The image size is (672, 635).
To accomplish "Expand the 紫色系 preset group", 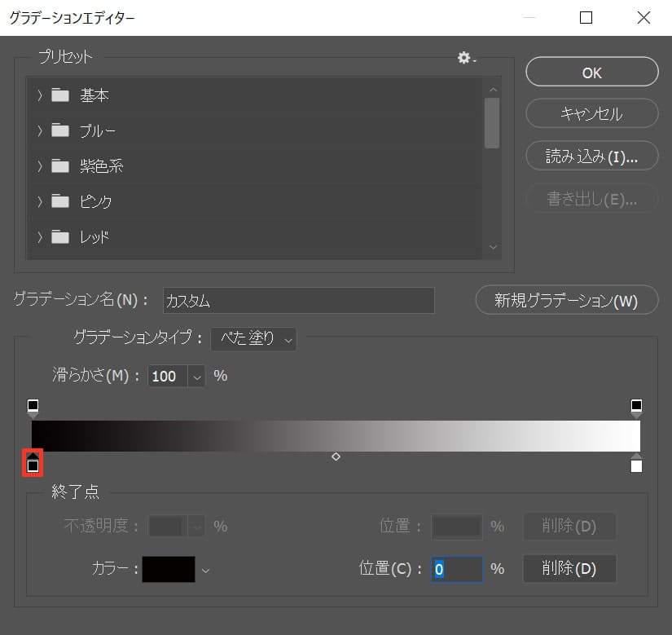I will (x=40, y=166).
